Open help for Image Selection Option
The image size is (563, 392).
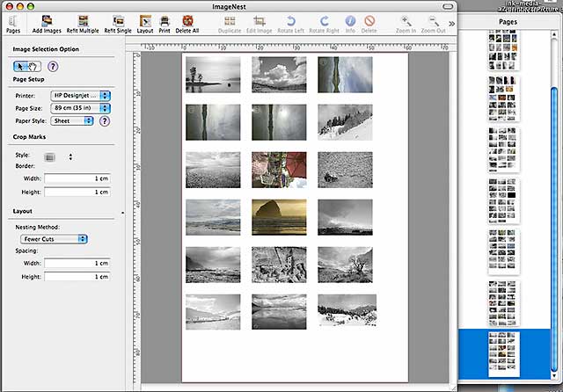[x=53, y=66]
